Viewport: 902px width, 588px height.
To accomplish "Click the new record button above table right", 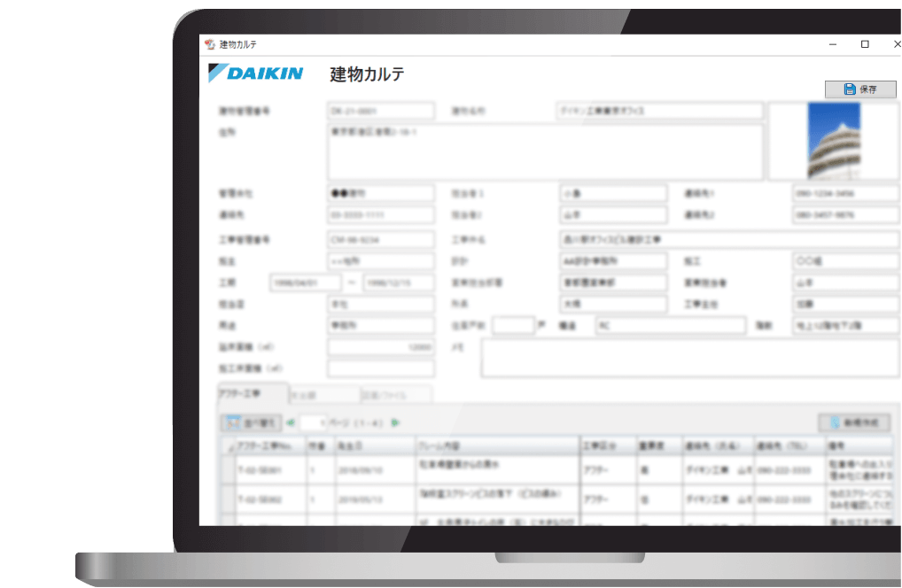I will pyautogui.click(x=853, y=423).
